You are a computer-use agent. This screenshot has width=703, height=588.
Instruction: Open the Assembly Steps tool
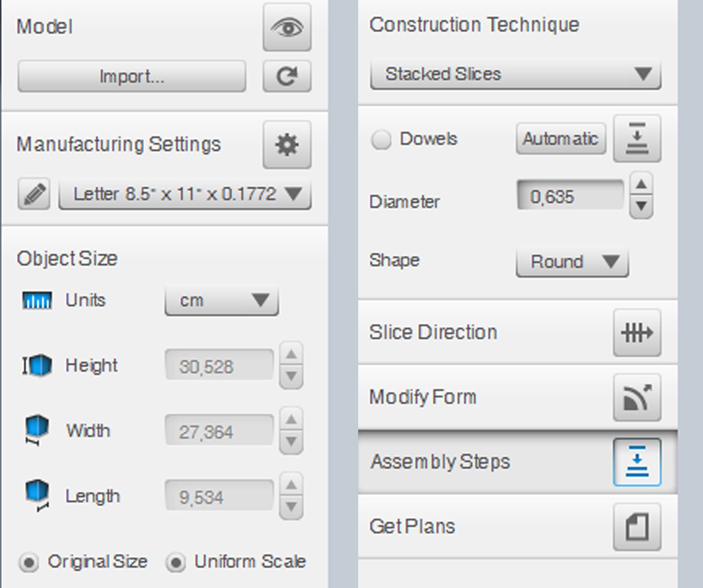(637, 462)
